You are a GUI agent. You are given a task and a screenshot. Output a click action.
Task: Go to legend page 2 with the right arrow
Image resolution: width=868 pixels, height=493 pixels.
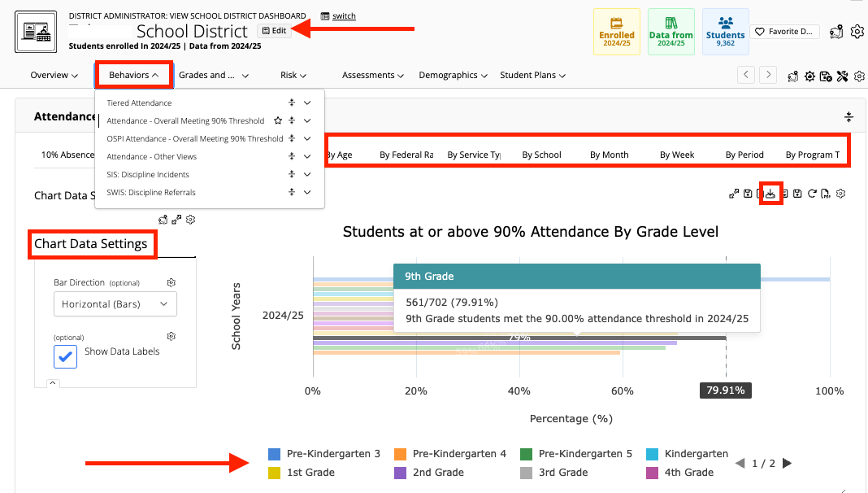click(x=785, y=463)
